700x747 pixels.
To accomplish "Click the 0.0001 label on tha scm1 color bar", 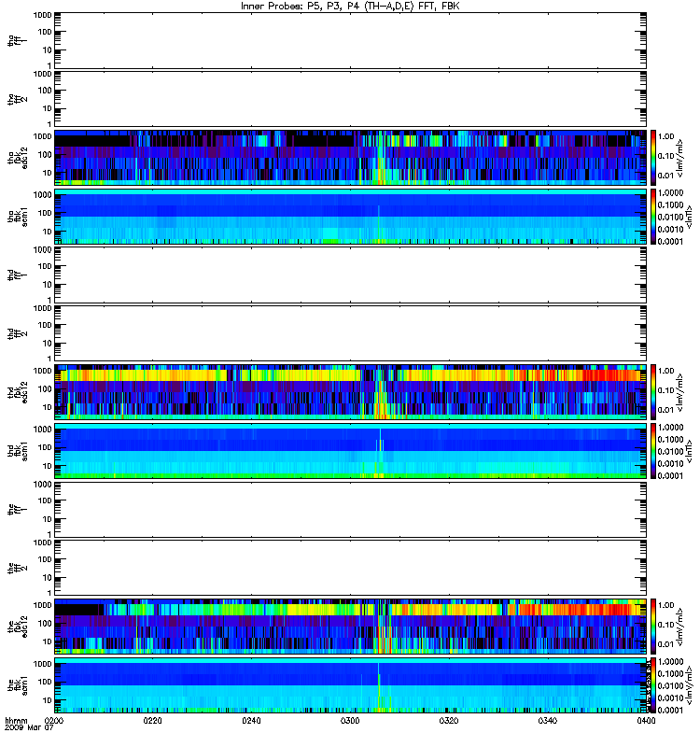I will coord(670,241).
